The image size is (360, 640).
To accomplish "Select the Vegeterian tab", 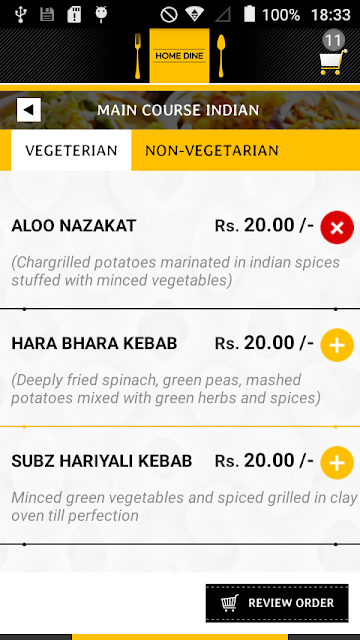I will pyautogui.click(x=71, y=151).
